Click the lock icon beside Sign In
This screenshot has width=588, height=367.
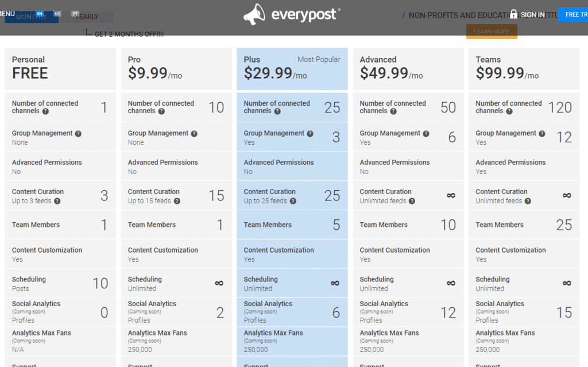coord(514,14)
